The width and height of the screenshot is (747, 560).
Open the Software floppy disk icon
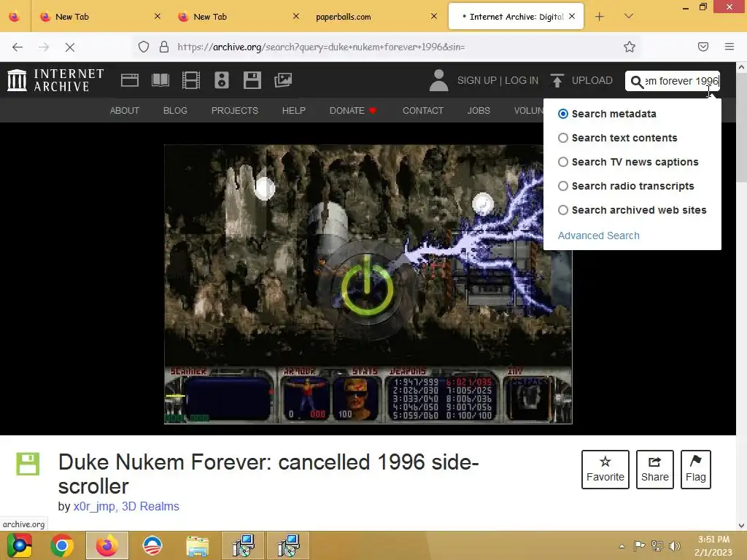pyautogui.click(x=252, y=80)
